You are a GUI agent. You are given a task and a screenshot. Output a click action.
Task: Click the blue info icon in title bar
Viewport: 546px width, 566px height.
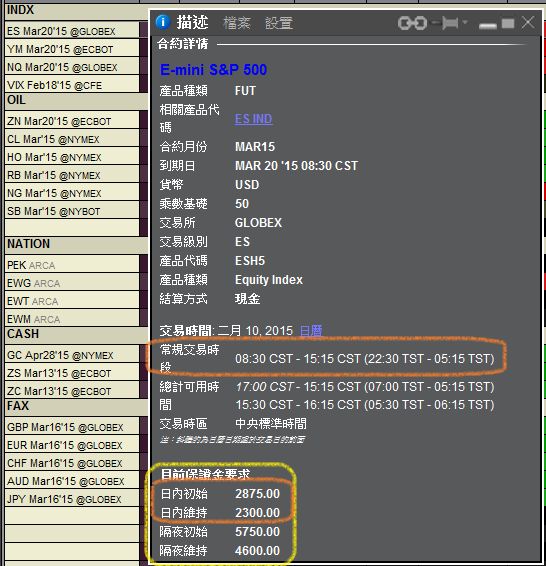(x=163, y=22)
